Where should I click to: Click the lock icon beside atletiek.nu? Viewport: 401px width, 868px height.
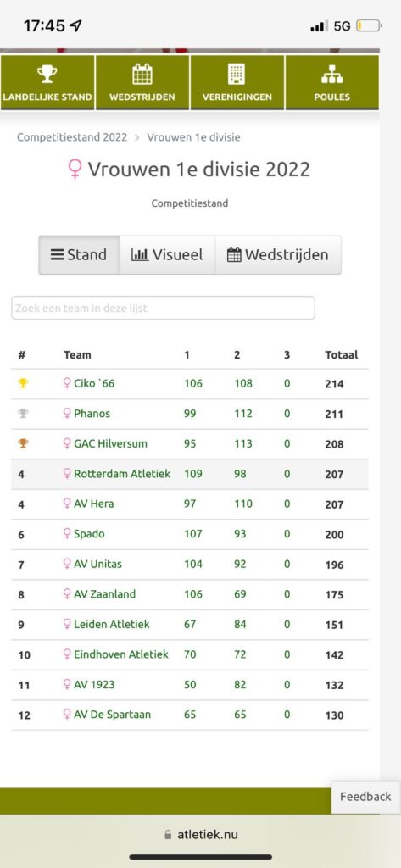(x=168, y=835)
